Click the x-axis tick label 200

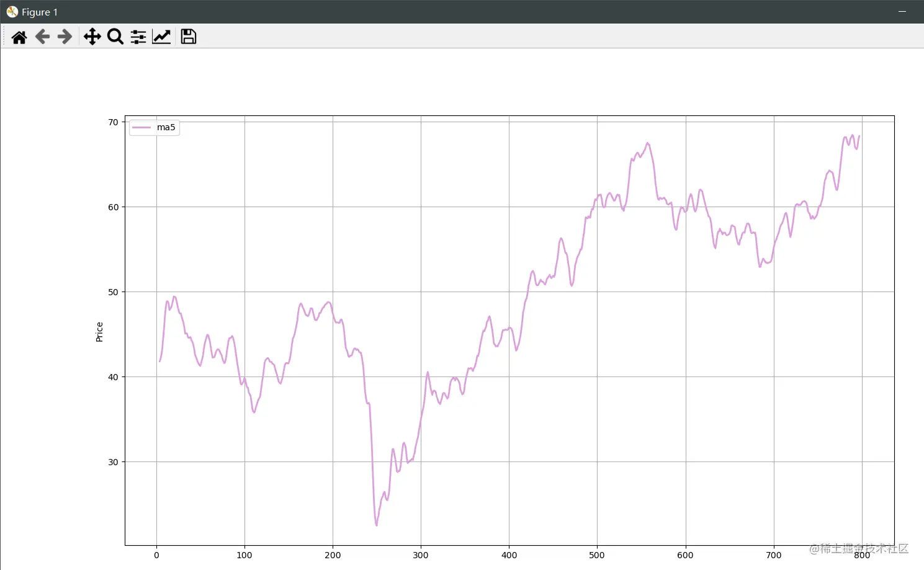pyautogui.click(x=333, y=555)
